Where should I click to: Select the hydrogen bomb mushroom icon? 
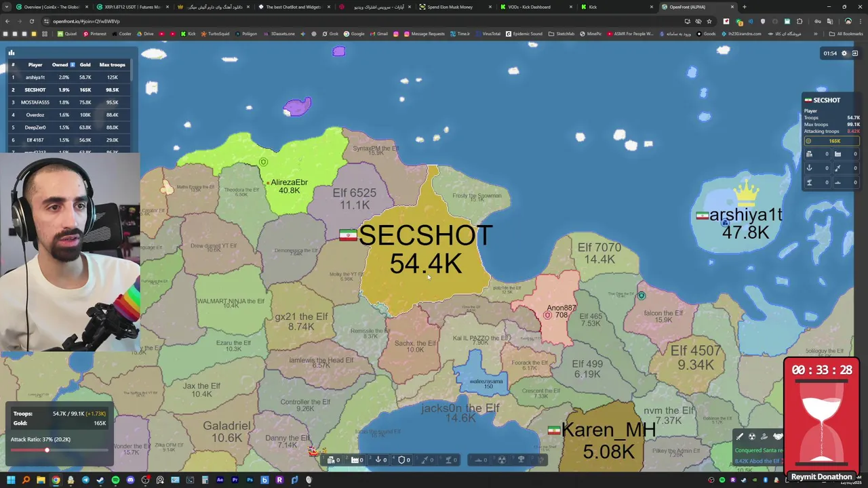pyautogui.click(x=521, y=460)
